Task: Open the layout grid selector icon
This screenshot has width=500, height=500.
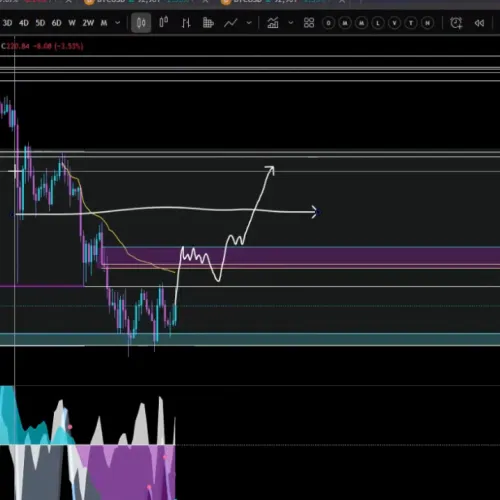Action: 309,23
